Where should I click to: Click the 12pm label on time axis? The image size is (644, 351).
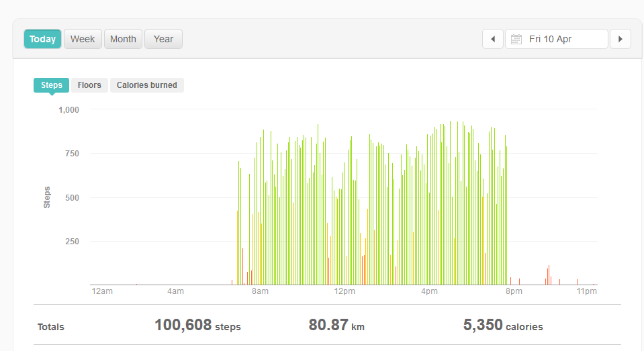tap(344, 291)
